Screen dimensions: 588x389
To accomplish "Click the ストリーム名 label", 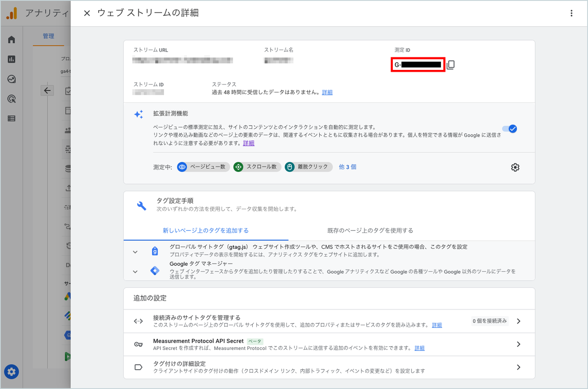I will tap(278, 50).
